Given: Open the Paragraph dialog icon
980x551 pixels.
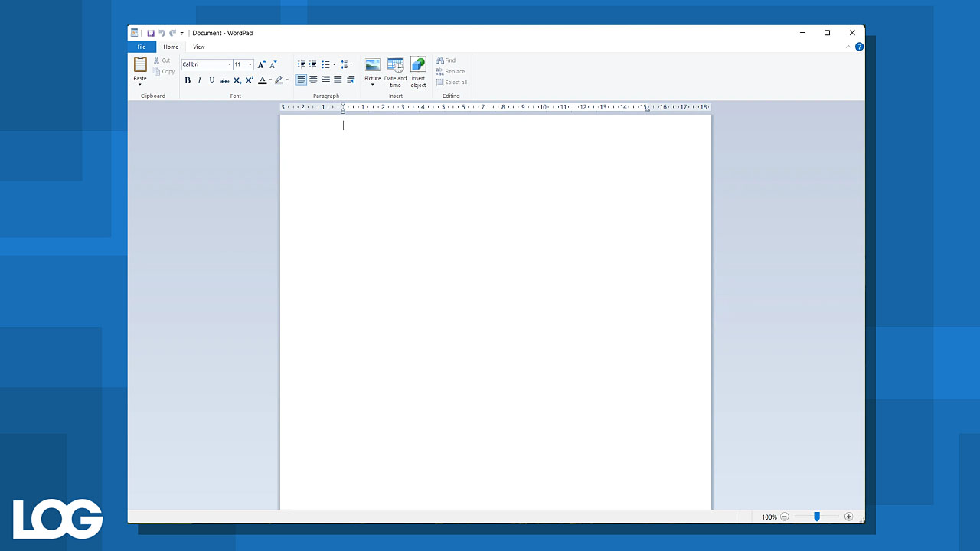Looking at the screenshot, I should 351,80.
